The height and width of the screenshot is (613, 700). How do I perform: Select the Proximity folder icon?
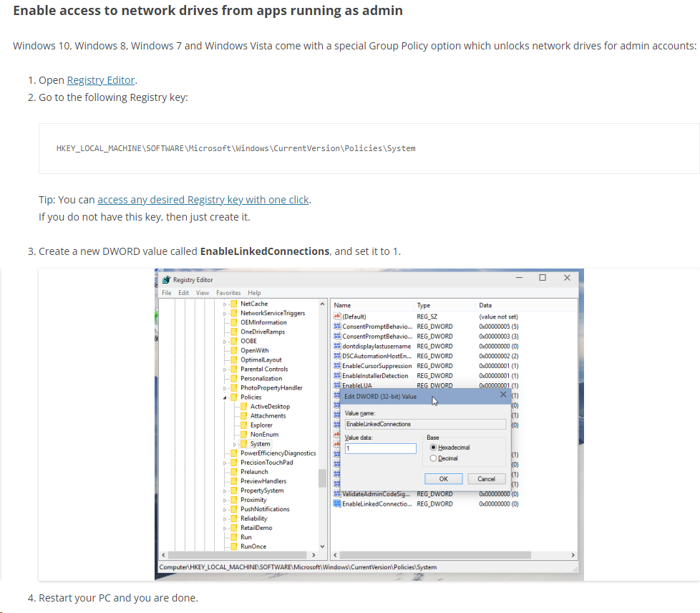point(233,500)
